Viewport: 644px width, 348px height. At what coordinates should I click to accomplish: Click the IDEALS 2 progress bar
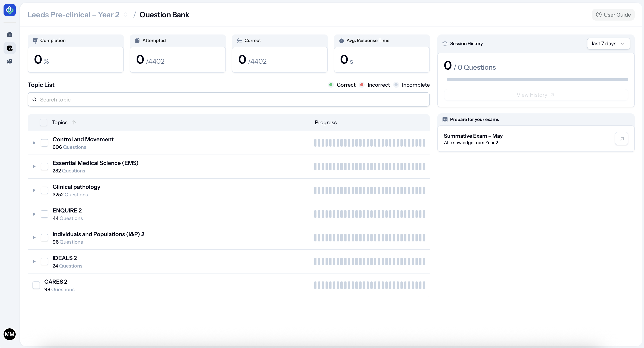tap(370, 261)
